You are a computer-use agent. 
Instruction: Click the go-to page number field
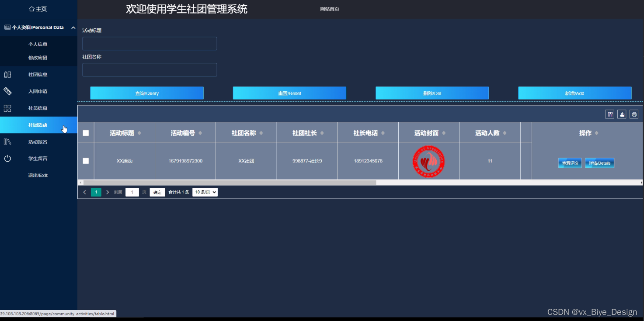(132, 192)
